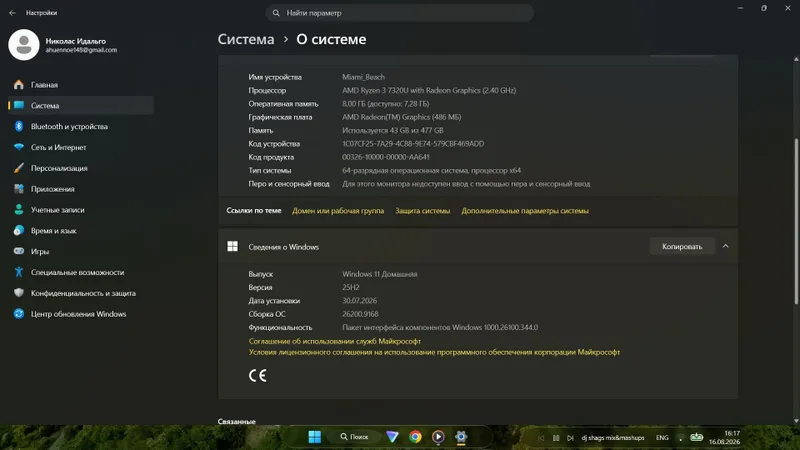Click 'Система' in the breadcrumb
Viewport: 800px width, 450px height.
pos(246,39)
